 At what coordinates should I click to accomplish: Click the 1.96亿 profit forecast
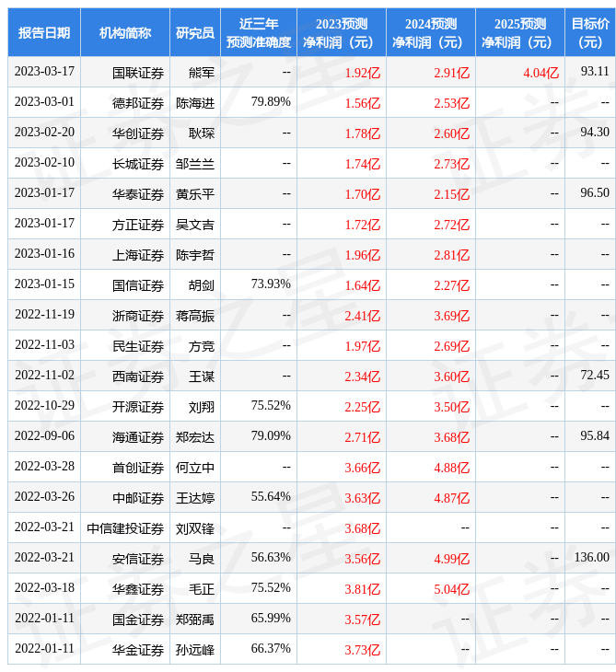[363, 255]
